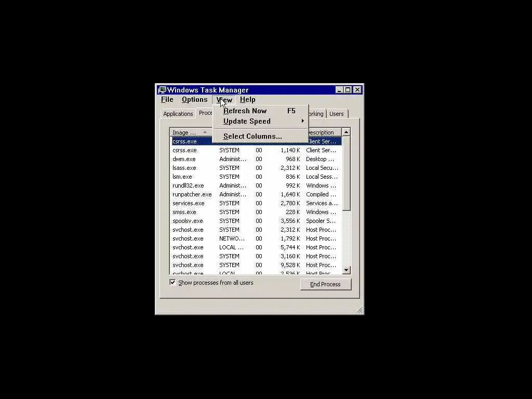The width and height of the screenshot is (532, 399).
Task: Click the Compiled ... description cell
Action: click(321, 194)
